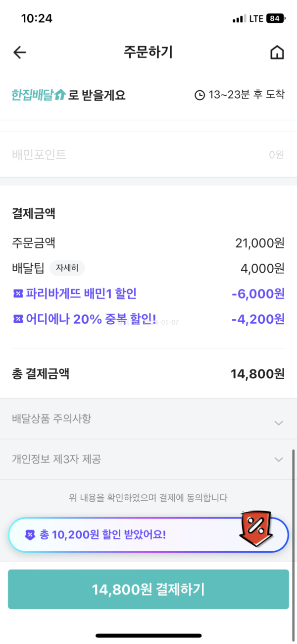Tap the 한집배달로 받을게요 delivery header
This screenshot has width=297, height=644.
tap(68, 95)
